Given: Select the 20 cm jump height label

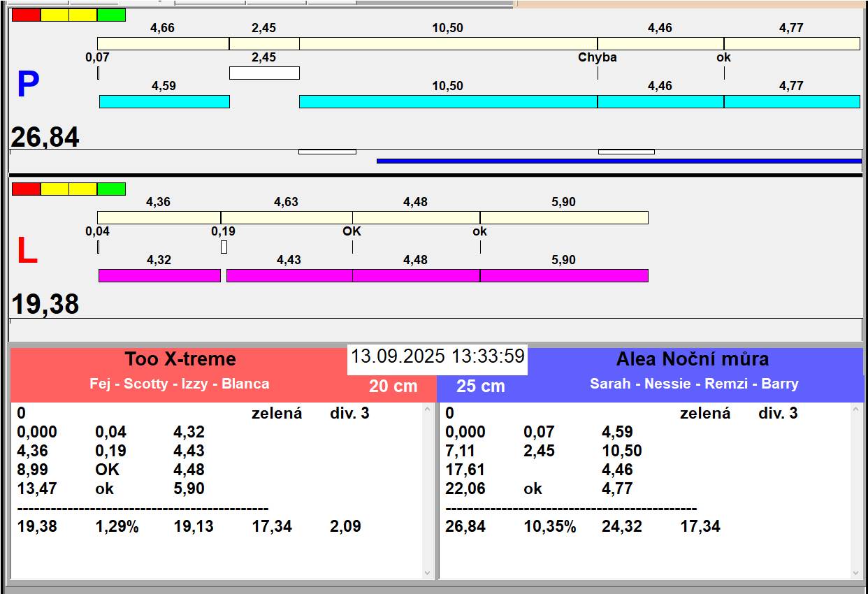Looking at the screenshot, I should pos(393,386).
